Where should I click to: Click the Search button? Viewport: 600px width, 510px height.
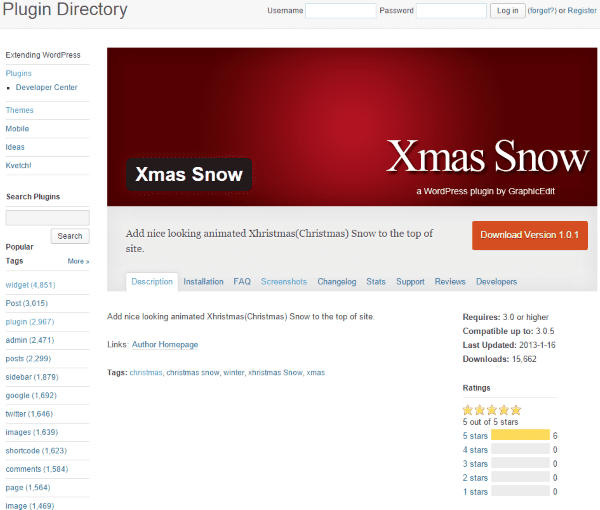click(x=70, y=236)
